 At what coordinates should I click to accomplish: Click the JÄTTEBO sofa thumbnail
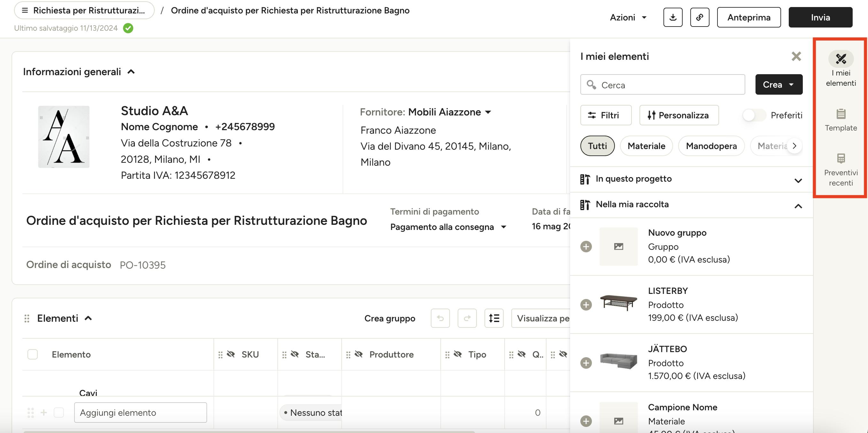pos(618,361)
